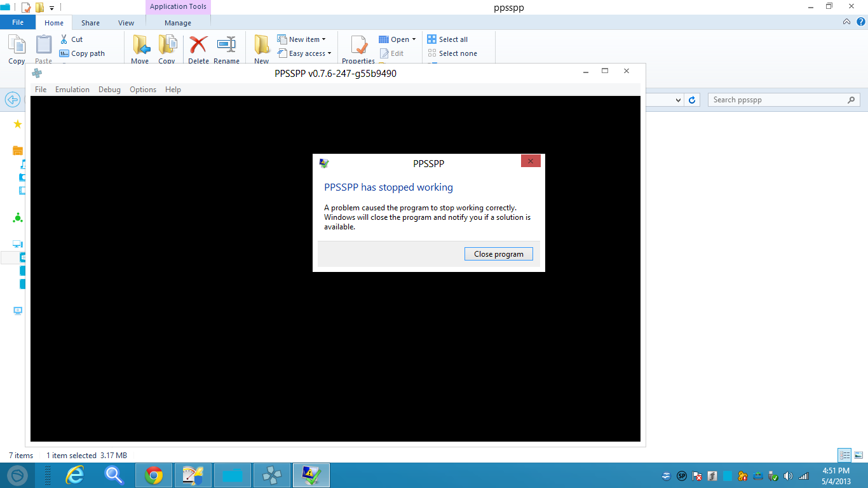This screenshot has width=868, height=488.
Task: Open Google Chrome from taskbar
Action: [154, 475]
